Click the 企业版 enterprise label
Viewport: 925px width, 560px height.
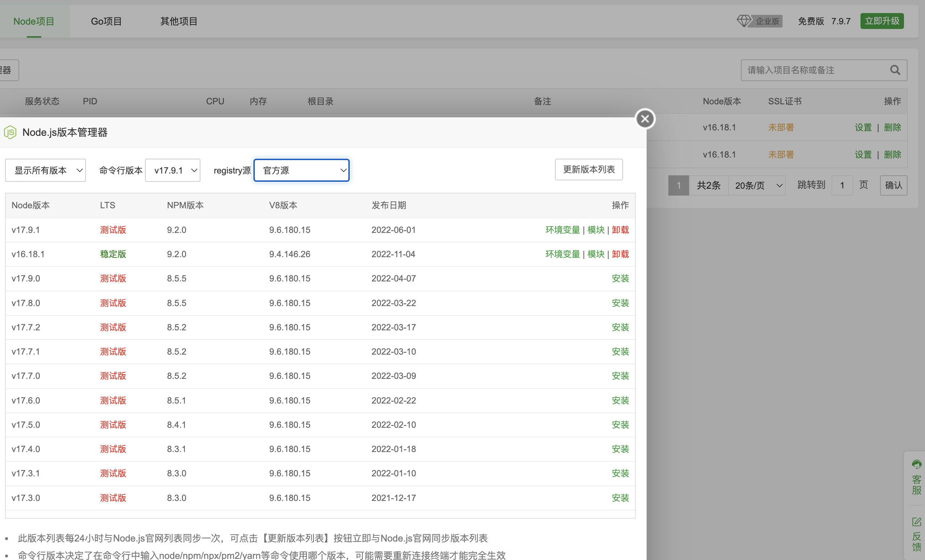pyautogui.click(x=767, y=21)
